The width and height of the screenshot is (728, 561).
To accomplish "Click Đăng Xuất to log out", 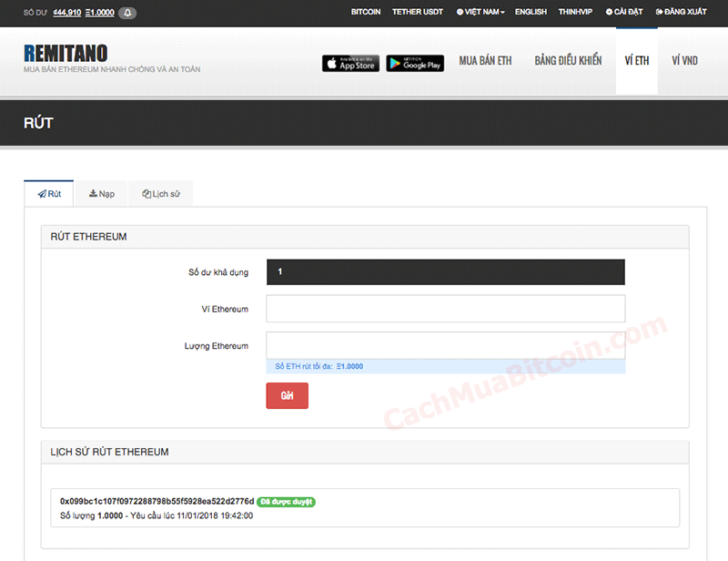I will point(681,12).
